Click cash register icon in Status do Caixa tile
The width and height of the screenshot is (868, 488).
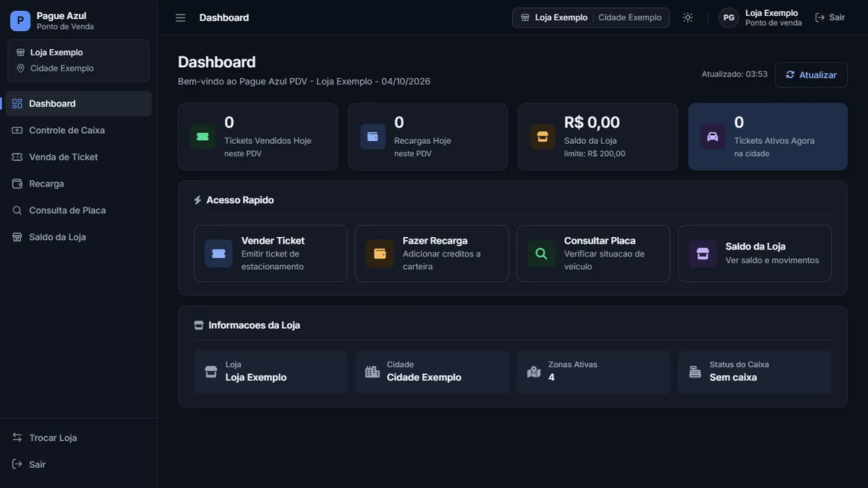[695, 372]
